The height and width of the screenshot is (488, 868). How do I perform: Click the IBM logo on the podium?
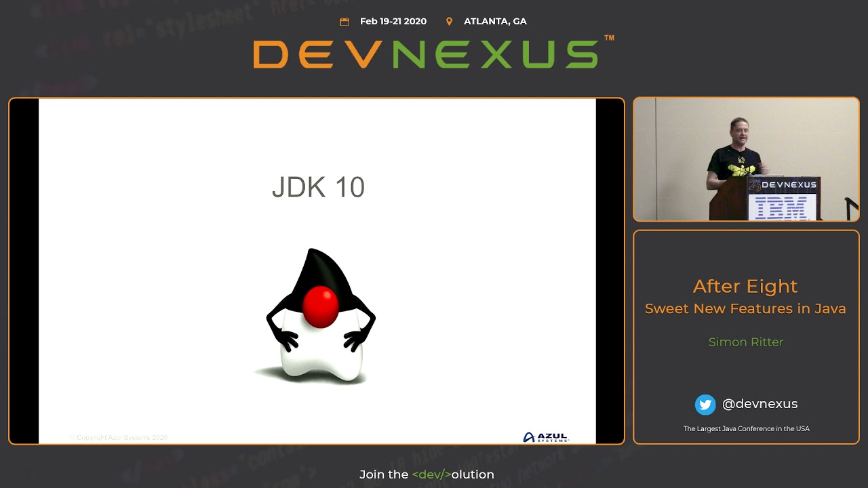[x=781, y=207]
